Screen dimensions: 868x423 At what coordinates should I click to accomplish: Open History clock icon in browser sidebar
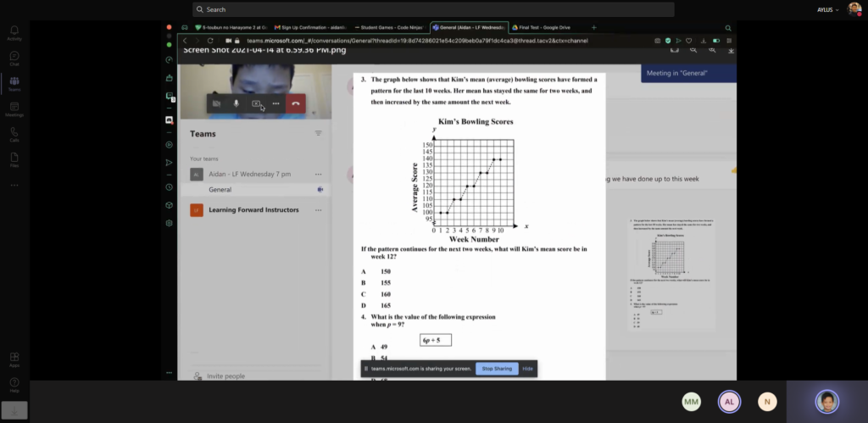click(x=170, y=187)
